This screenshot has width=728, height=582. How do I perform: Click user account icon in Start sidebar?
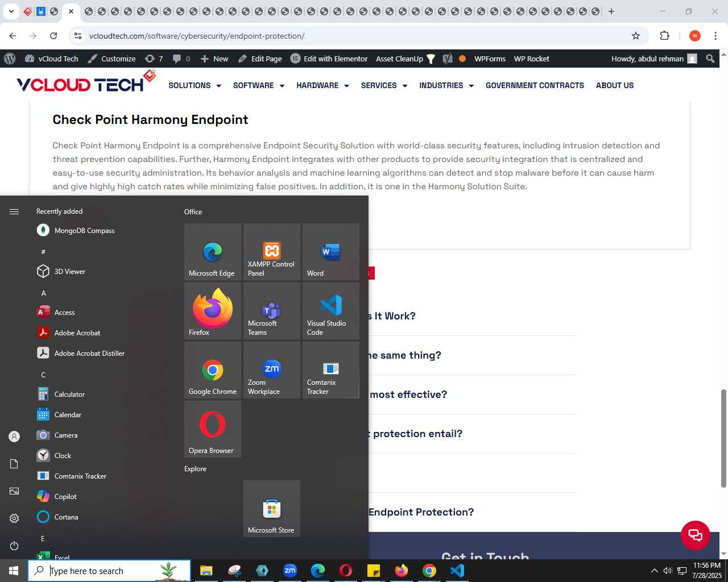14,436
